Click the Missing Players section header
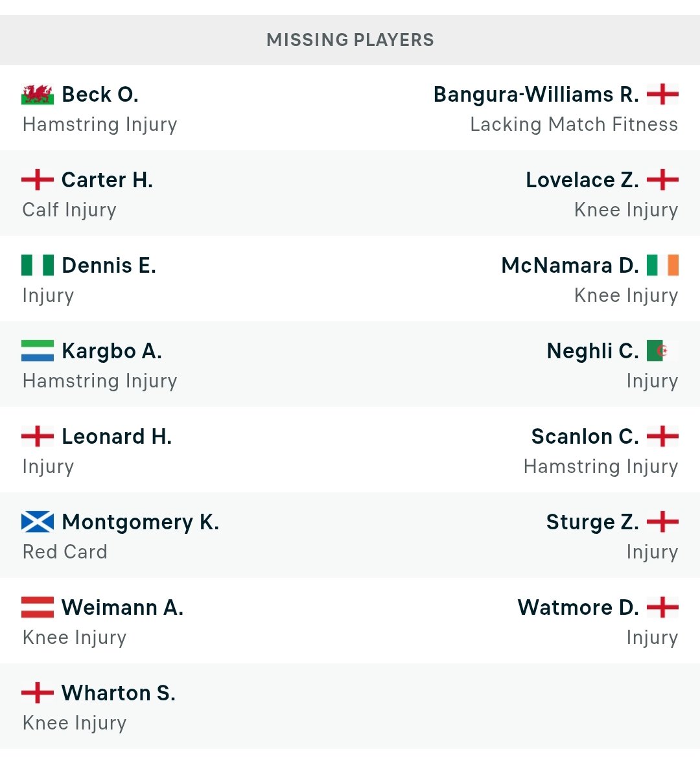The width and height of the screenshot is (700, 758). pyautogui.click(x=350, y=40)
